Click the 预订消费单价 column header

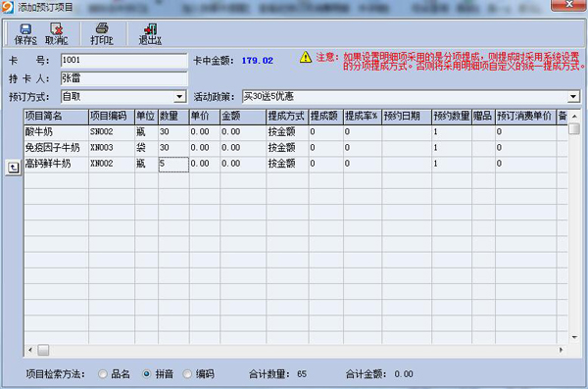coord(525,117)
